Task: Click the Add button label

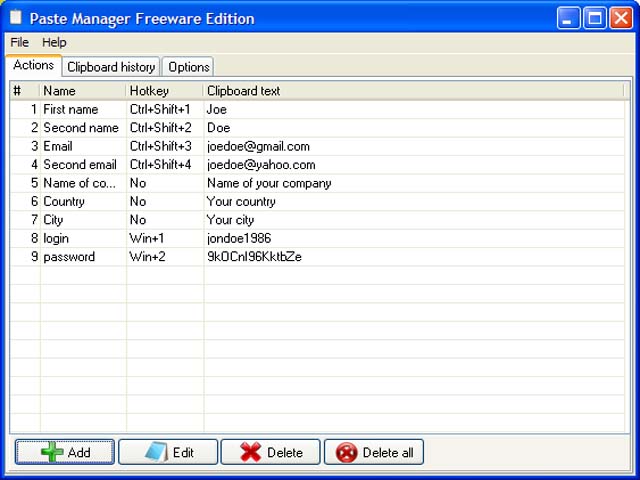Action: tap(79, 452)
